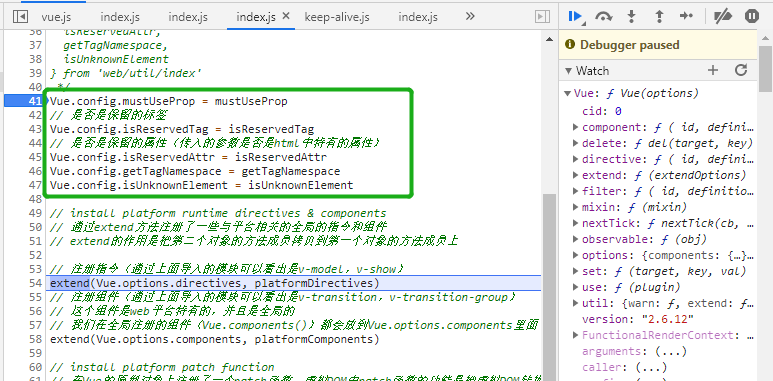Step into next function call
This screenshot has height=381, width=773.
pos(631,16)
